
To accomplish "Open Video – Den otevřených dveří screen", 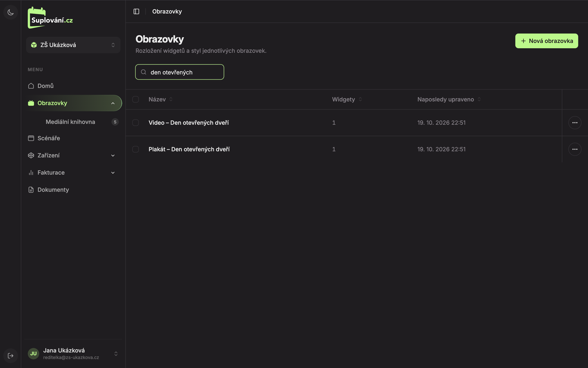I will click(189, 123).
